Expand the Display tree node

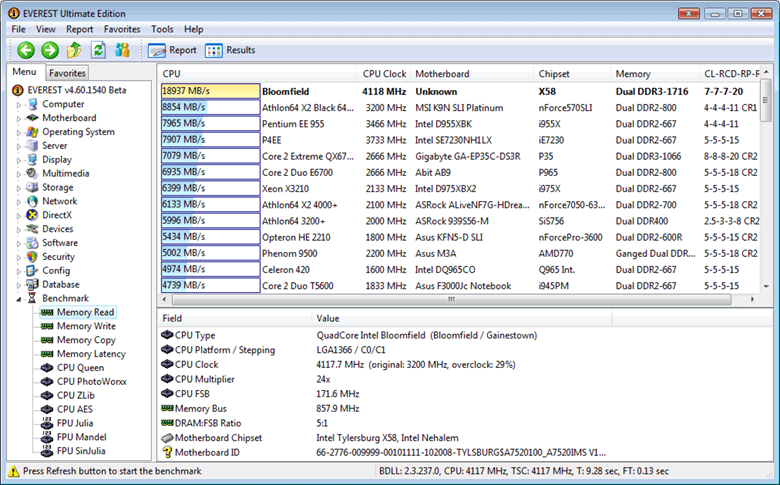click(x=19, y=160)
